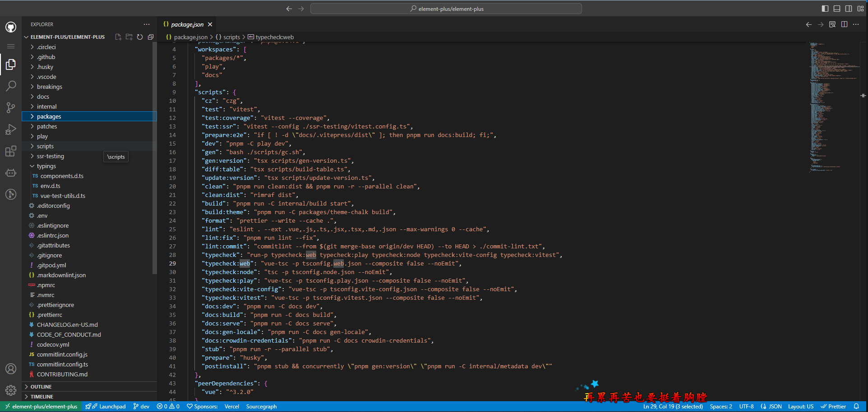Expand the .github folder
The height and width of the screenshot is (412, 868).
click(89, 57)
